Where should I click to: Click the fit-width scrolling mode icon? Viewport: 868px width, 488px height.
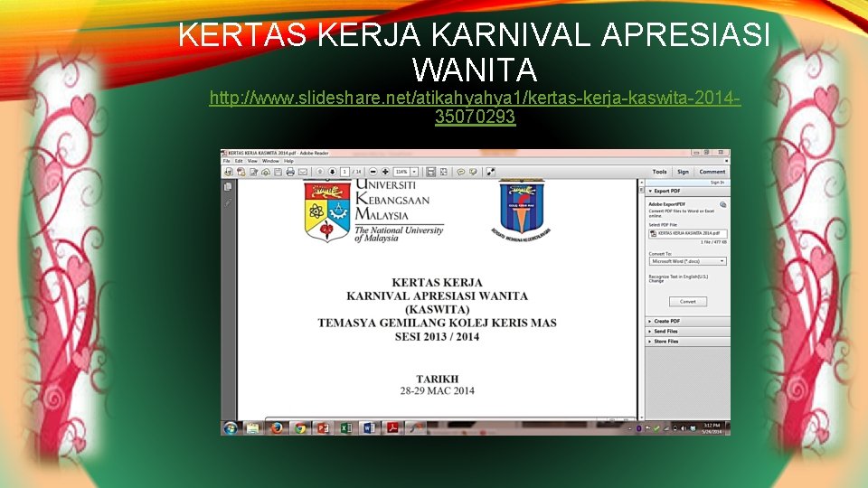click(430, 172)
